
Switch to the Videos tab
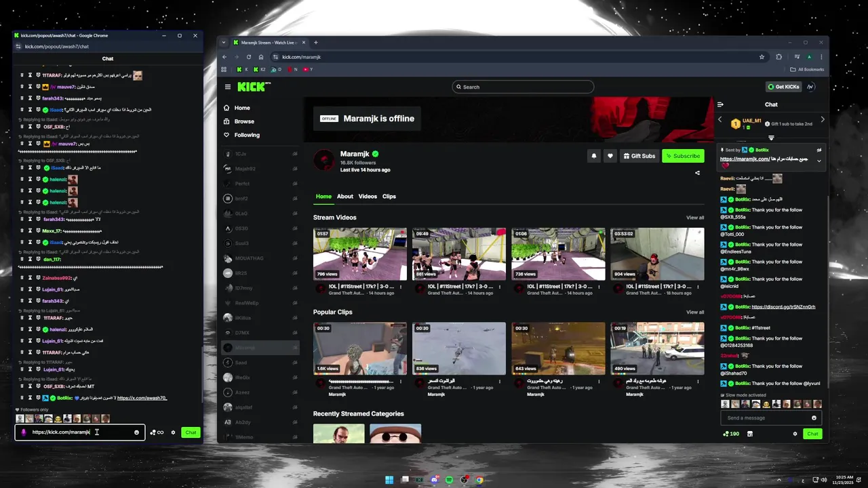pyautogui.click(x=368, y=197)
